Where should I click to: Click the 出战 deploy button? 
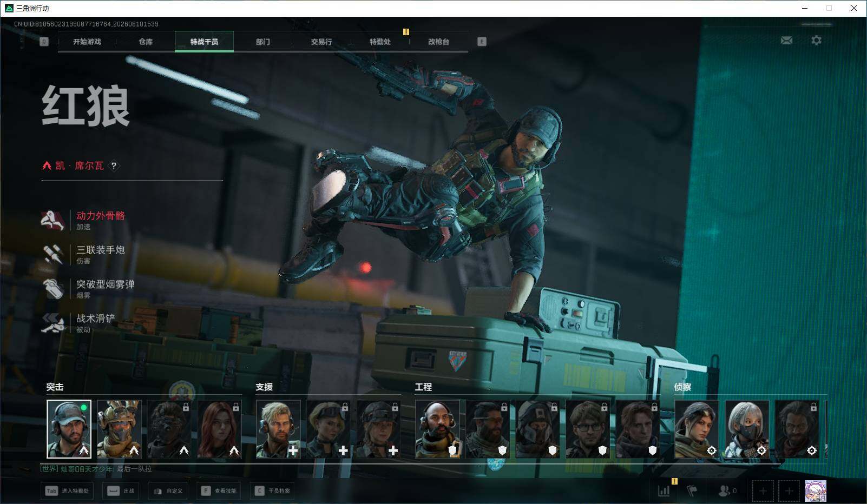121,490
